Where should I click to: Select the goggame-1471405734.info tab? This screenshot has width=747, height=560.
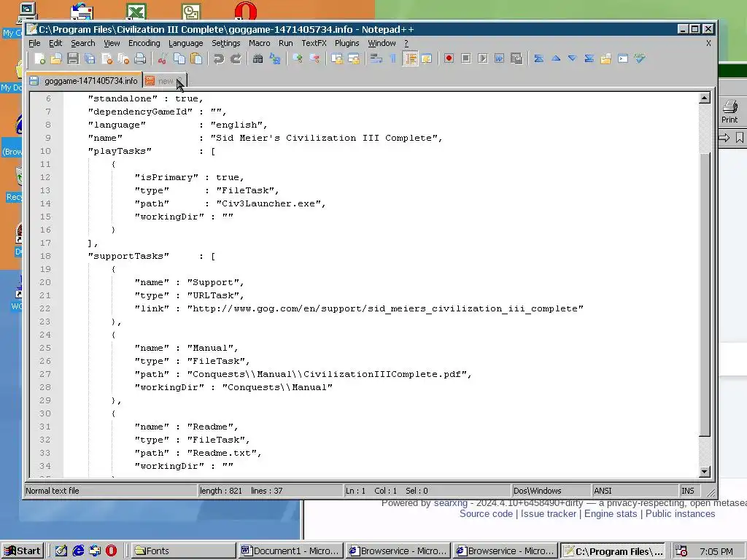click(85, 81)
